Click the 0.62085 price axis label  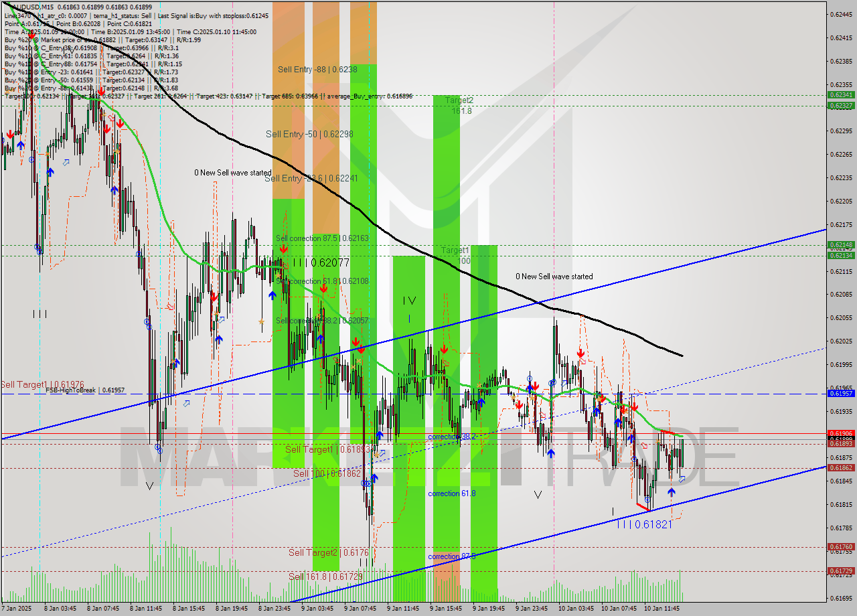click(x=841, y=295)
